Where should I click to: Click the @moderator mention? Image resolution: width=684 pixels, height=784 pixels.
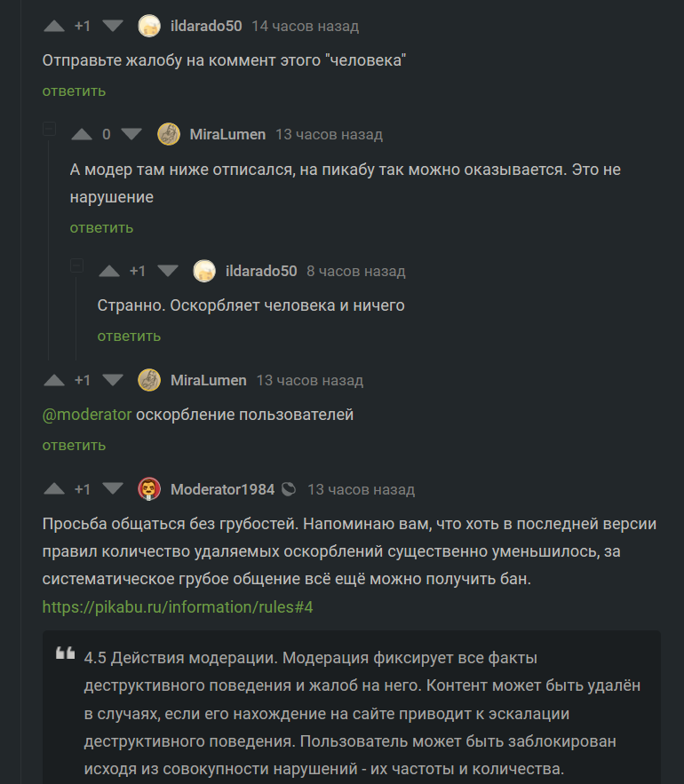87,415
